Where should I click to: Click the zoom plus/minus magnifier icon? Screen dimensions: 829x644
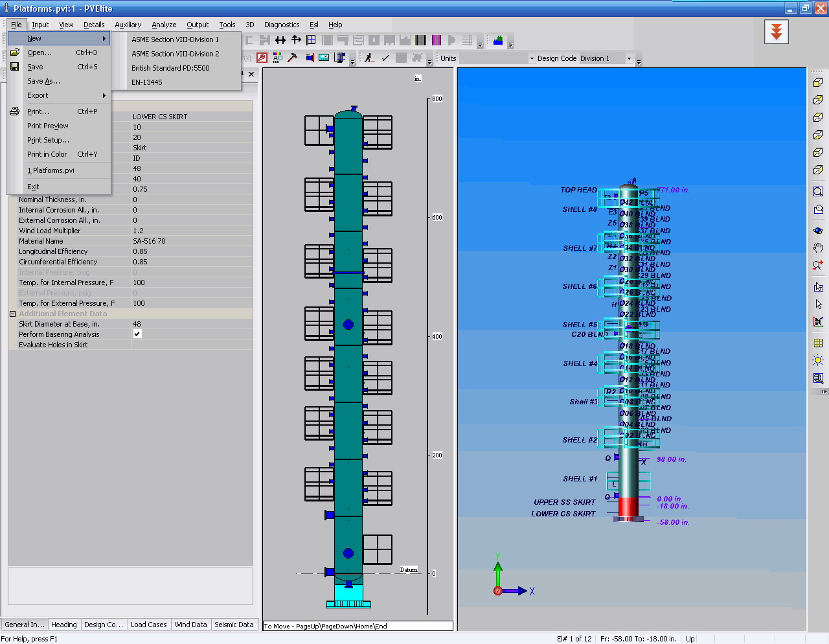818,265
